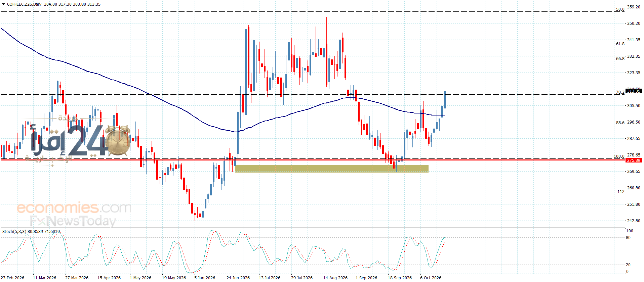644x282 pixels.
Task: Click the 88.6 Fibonacci level label
Action: pyautogui.click(x=620, y=123)
